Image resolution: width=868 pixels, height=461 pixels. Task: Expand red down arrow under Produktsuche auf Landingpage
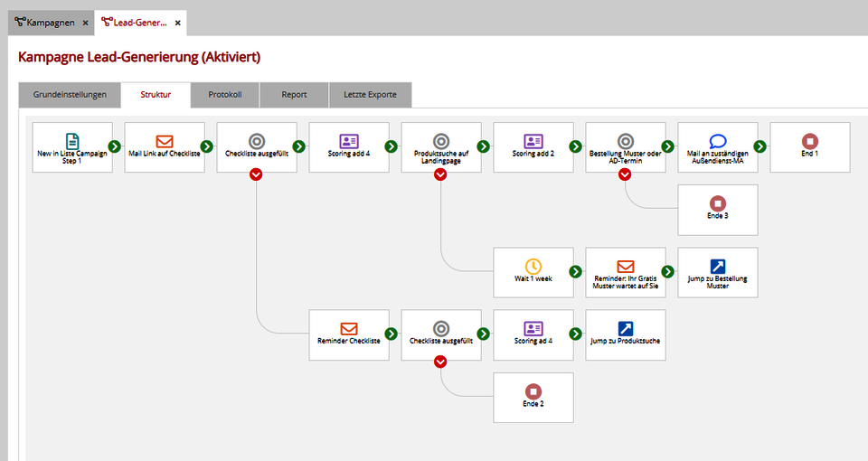coord(441,174)
